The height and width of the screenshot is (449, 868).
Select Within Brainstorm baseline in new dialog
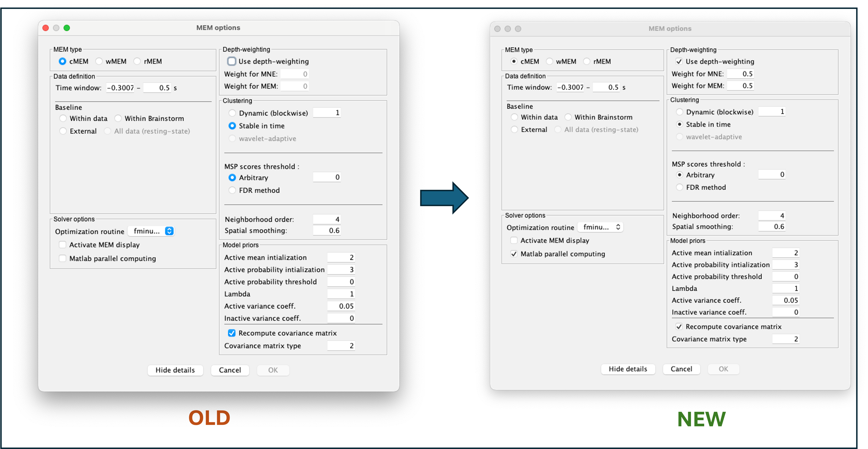pyautogui.click(x=568, y=117)
